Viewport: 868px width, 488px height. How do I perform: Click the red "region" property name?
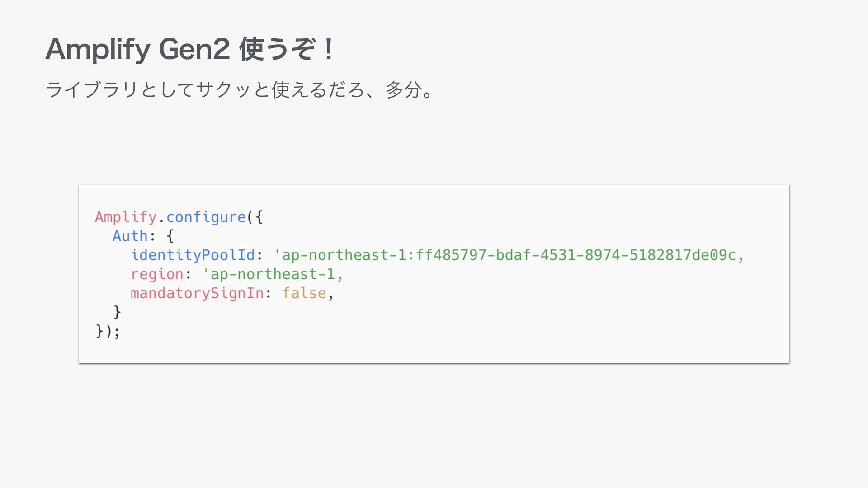157,274
